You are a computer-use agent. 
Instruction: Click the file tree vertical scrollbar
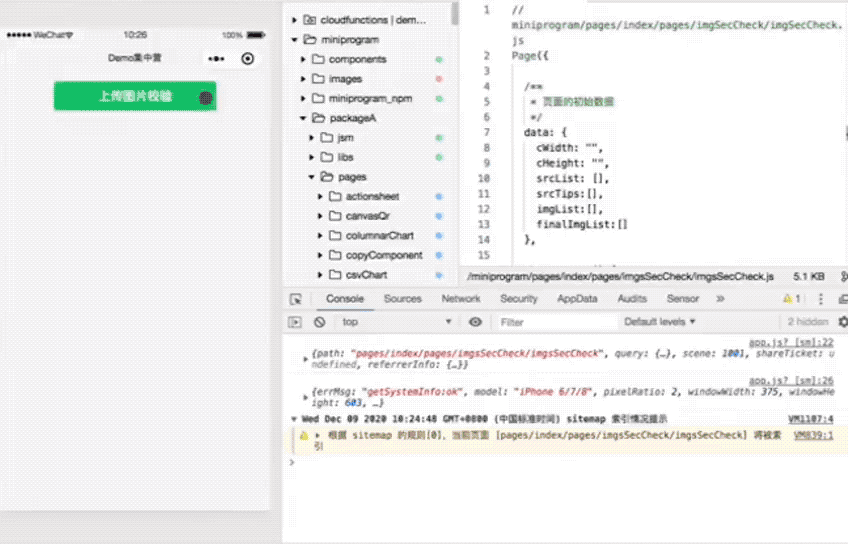point(455,13)
